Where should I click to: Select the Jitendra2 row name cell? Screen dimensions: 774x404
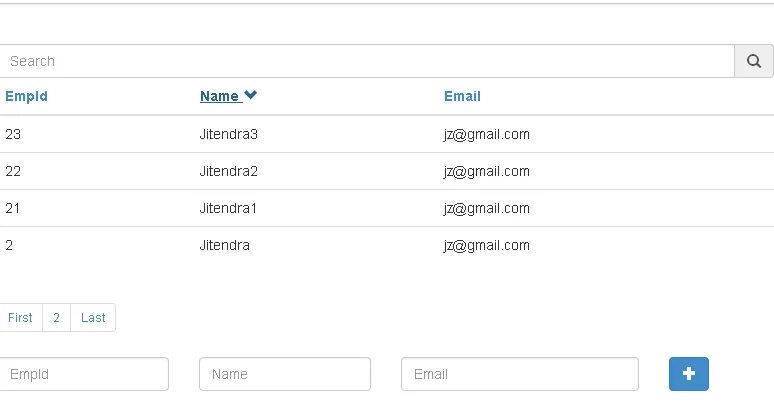(229, 171)
